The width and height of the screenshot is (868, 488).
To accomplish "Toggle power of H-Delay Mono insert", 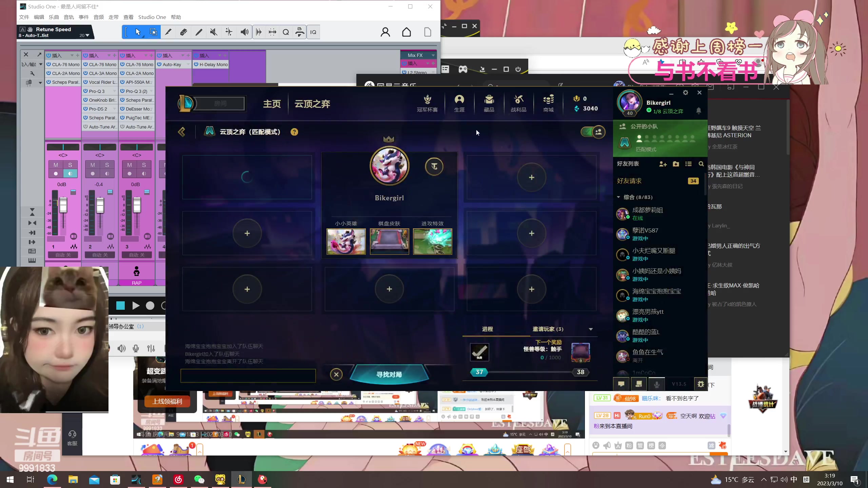I will [x=196, y=64].
